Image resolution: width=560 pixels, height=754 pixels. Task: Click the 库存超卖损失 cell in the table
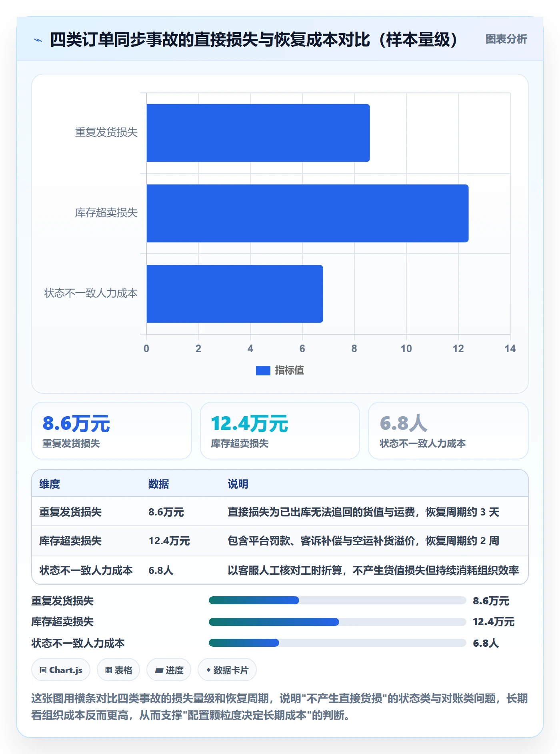[70, 541]
